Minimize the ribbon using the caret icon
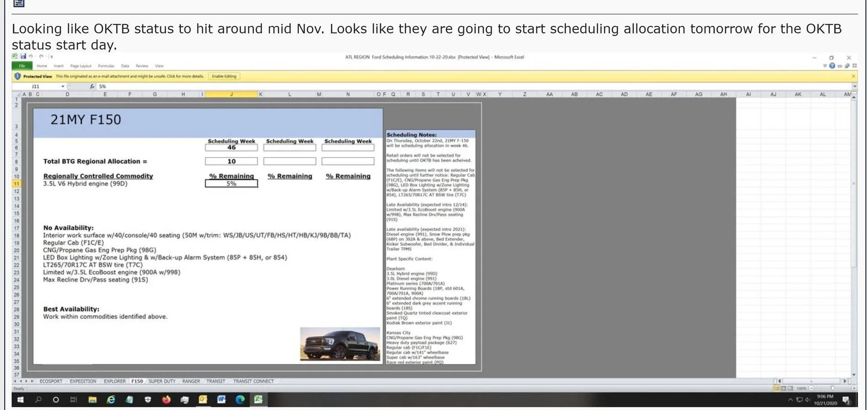The image size is (868, 410). coord(825,66)
